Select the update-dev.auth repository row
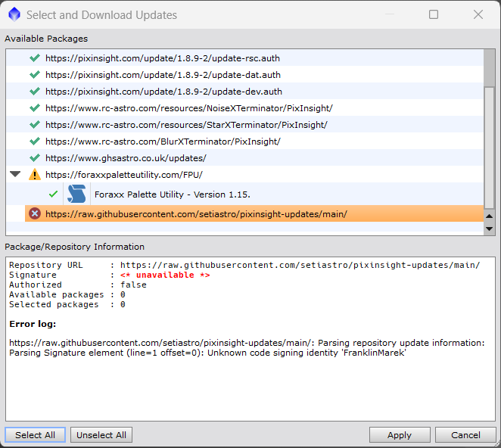Screen dimensions: 501x448 point(244,91)
